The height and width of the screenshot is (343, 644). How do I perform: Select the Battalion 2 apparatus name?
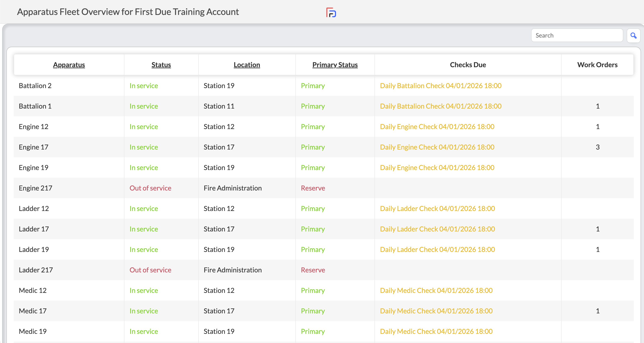coord(35,86)
